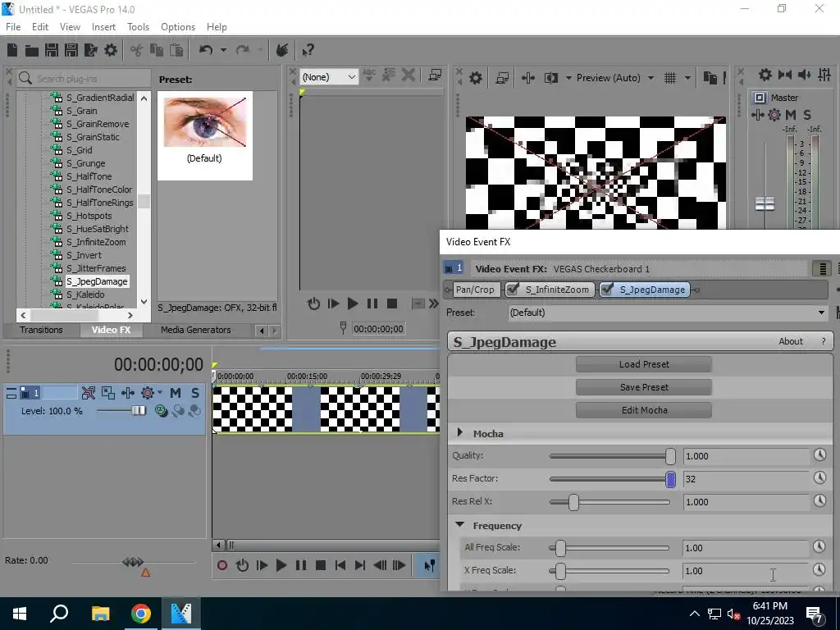Toggle the S_InfiniteZoom effect checkbox
840x630 pixels.
point(513,290)
